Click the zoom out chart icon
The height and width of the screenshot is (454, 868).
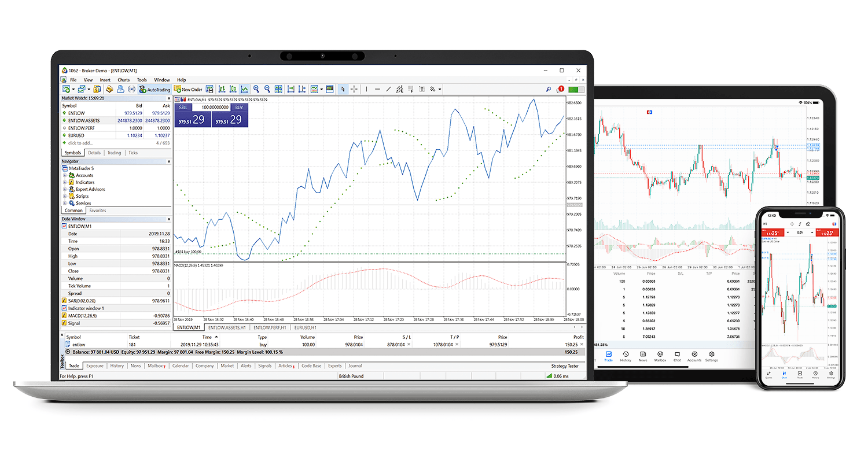coord(267,89)
